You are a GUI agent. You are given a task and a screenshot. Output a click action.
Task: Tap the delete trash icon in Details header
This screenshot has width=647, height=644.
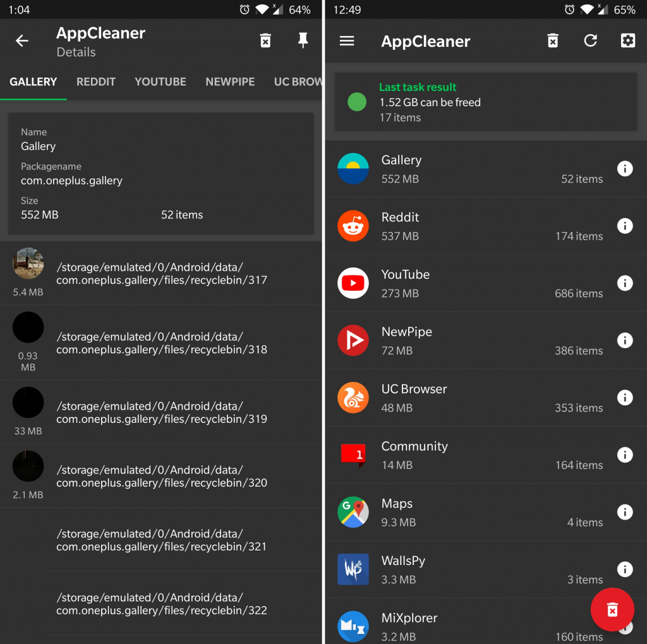265,40
